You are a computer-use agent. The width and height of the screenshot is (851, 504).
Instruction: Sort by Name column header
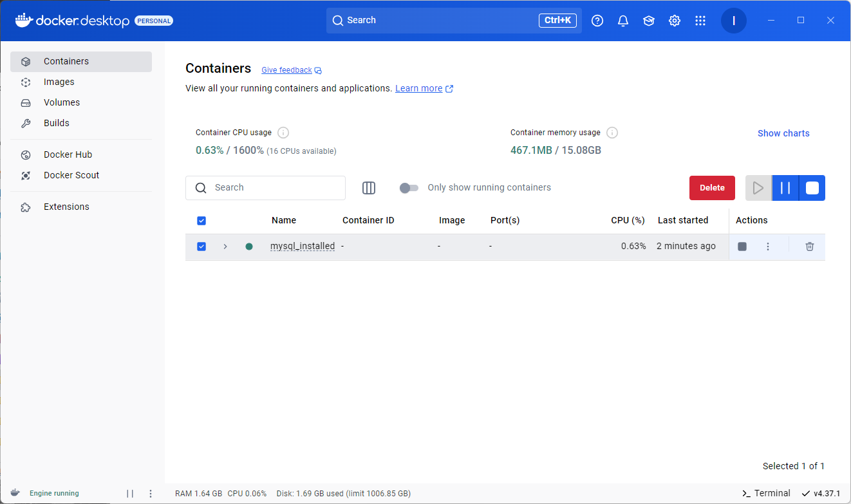pos(284,220)
